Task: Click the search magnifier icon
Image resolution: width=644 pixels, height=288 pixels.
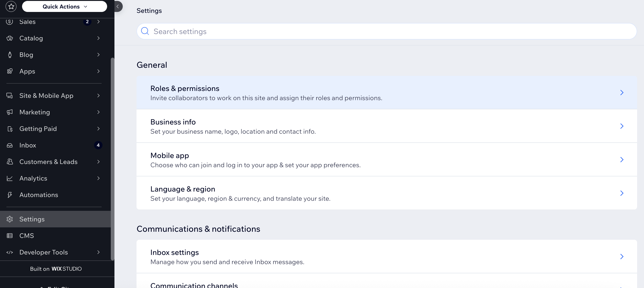Action: (145, 31)
